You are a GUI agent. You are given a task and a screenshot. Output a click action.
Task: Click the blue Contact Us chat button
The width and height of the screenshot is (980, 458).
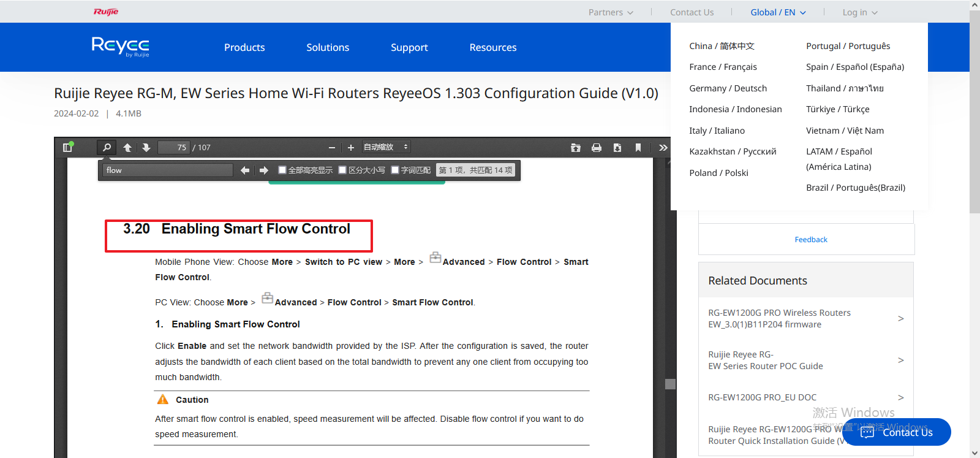tap(897, 432)
